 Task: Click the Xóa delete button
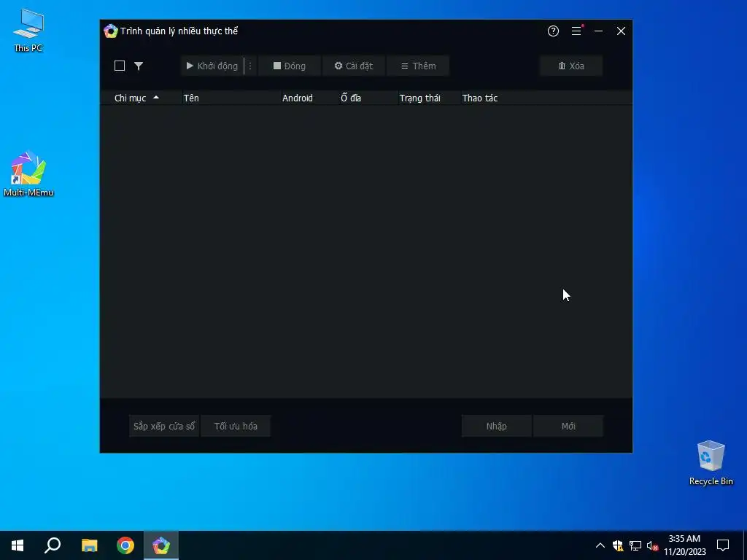click(571, 66)
